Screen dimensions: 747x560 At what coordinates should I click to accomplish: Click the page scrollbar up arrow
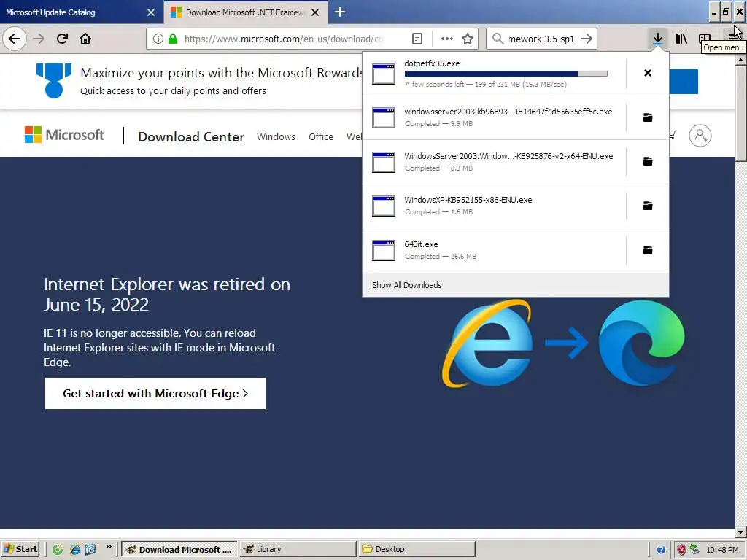point(741,61)
